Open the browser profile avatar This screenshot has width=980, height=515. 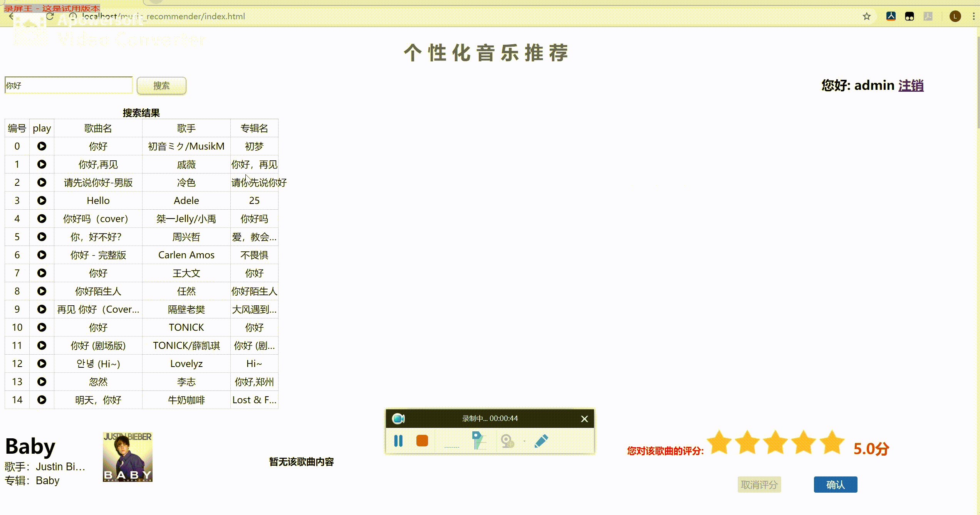[955, 16]
